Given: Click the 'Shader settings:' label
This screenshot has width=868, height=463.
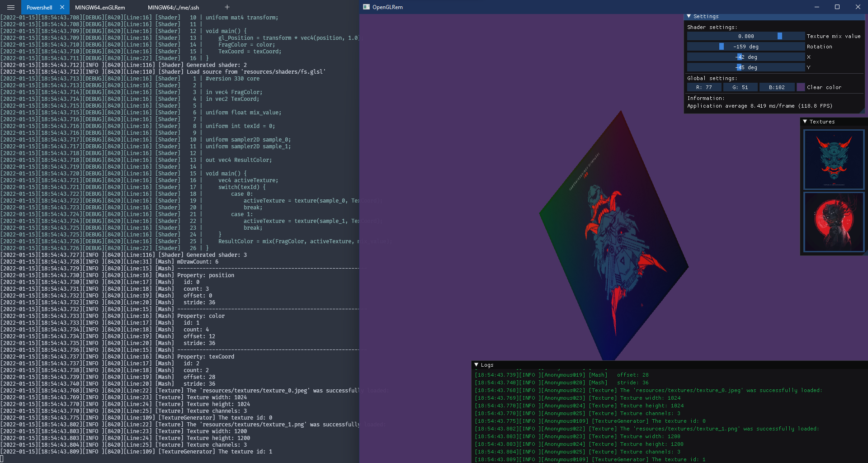Looking at the screenshot, I should coord(712,27).
